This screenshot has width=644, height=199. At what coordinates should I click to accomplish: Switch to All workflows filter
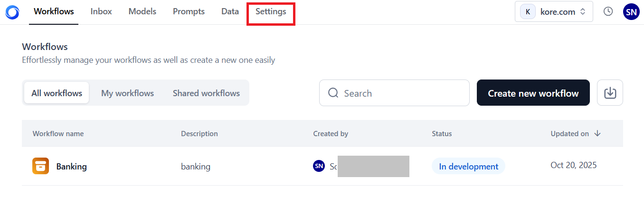click(57, 93)
